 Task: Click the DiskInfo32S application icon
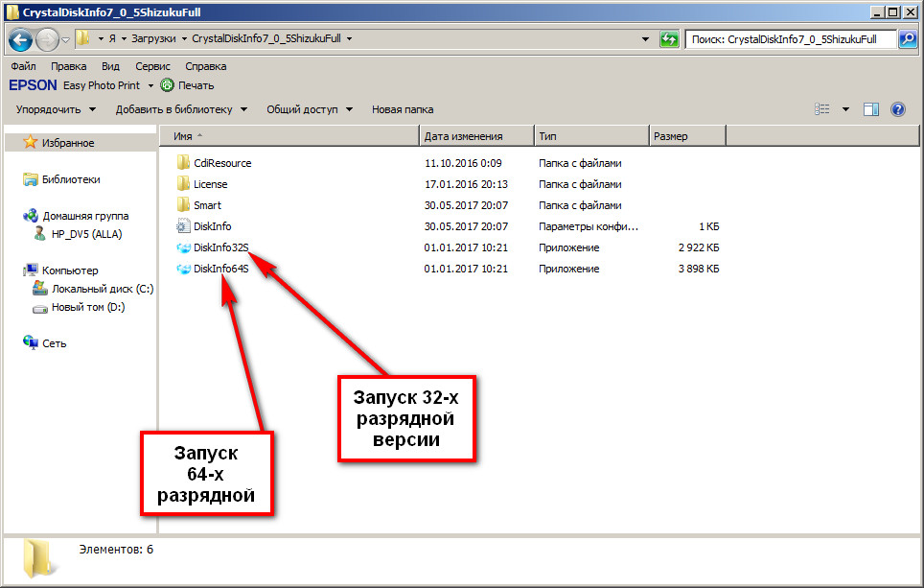click(183, 247)
